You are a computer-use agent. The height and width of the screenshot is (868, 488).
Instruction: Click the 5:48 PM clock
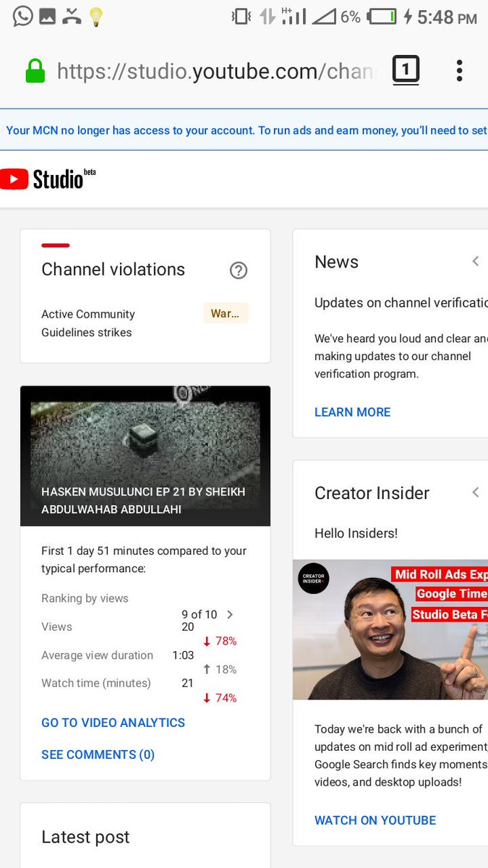(x=447, y=17)
